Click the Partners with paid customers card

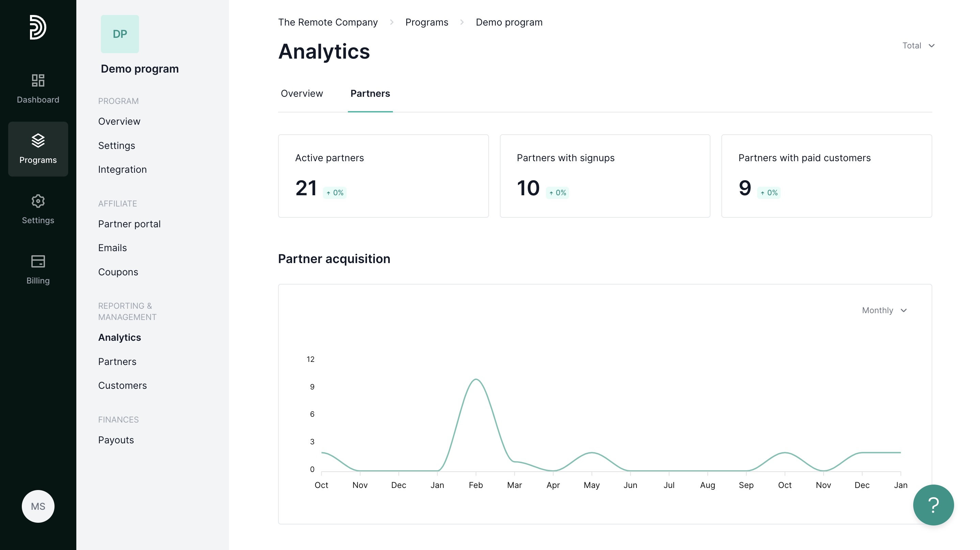pyautogui.click(x=826, y=176)
